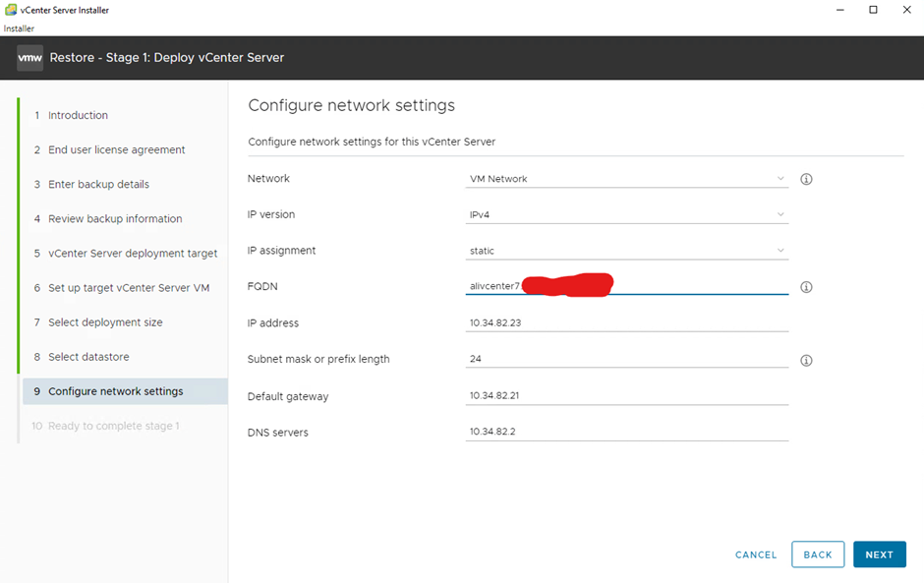Viewport: 924px width, 583px height.
Task: Cancel the restore wizard
Action: pyautogui.click(x=756, y=554)
